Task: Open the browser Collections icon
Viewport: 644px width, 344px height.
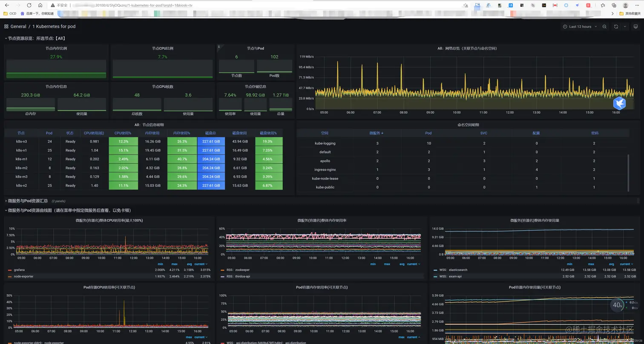Action: click(614, 5)
